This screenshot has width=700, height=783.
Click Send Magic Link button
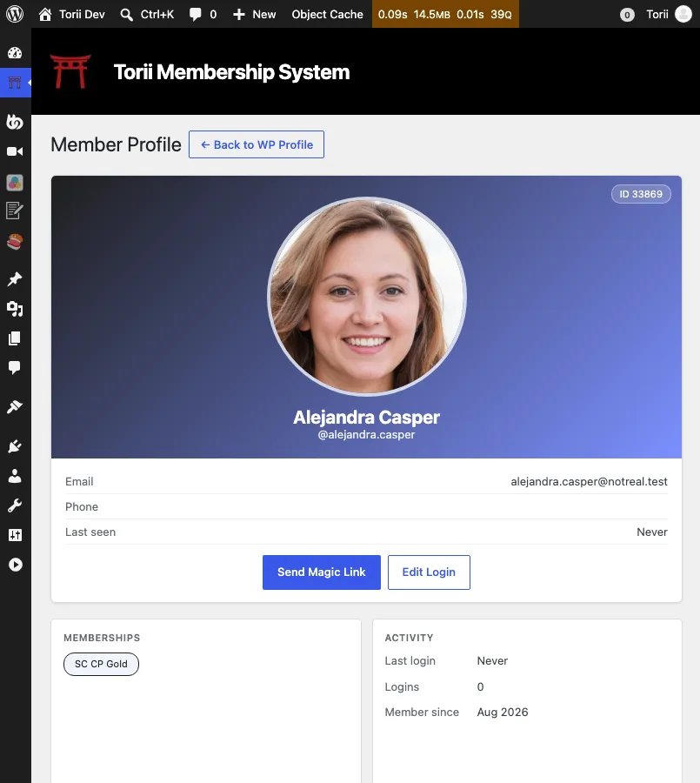tap(322, 572)
